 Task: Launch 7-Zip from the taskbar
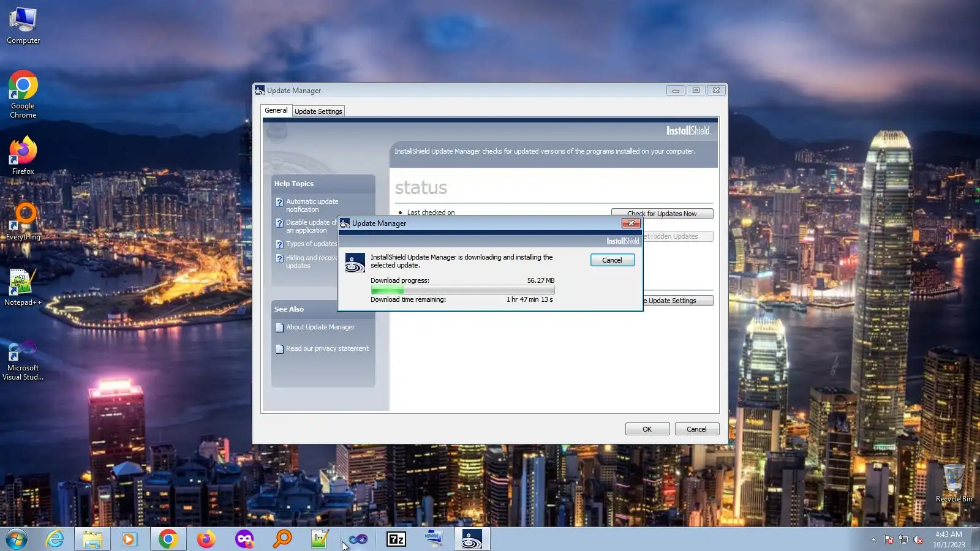[396, 539]
